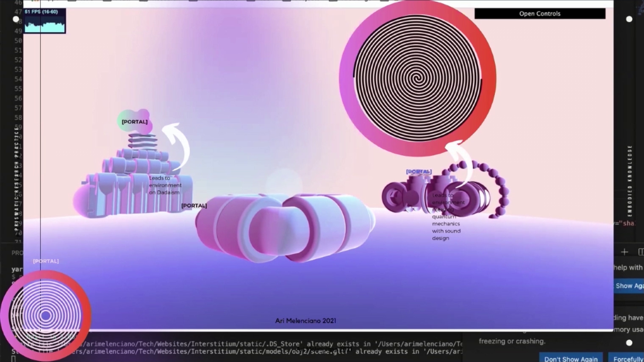This screenshot has height=362, width=644.
Task: Click the PORTAL label beside the central pink object
Action: tap(194, 206)
